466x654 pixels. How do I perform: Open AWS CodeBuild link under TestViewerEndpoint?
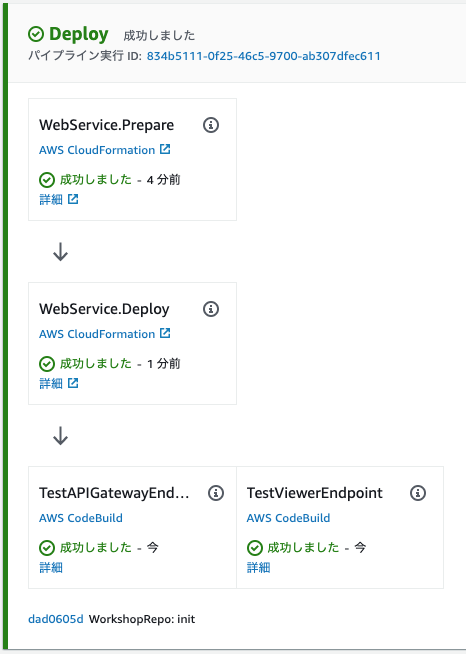[x=288, y=518]
